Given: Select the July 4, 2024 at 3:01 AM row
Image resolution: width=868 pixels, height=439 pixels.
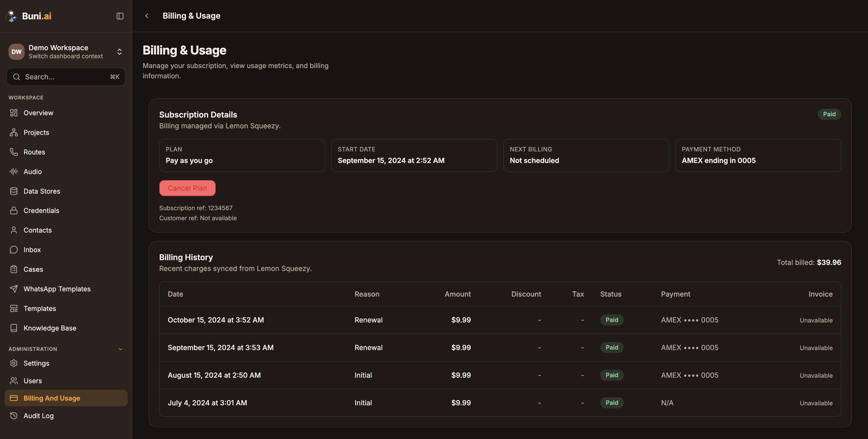Looking at the screenshot, I should point(500,403).
